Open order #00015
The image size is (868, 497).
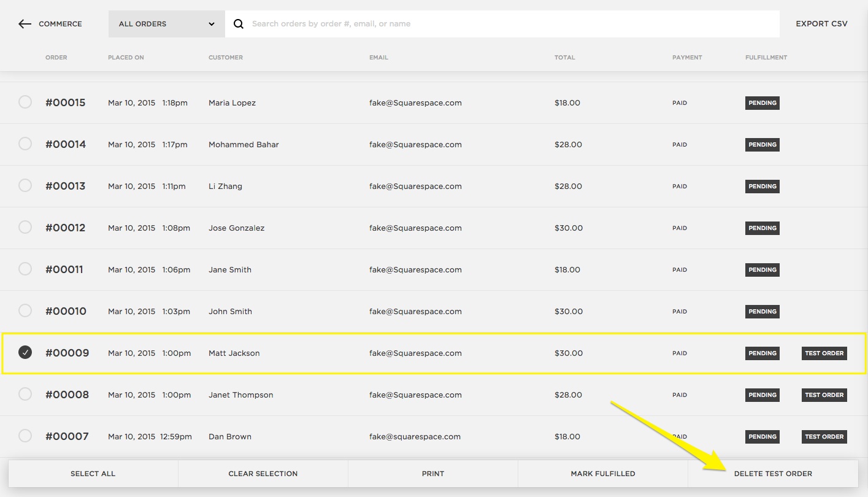click(x=66, y=102)
